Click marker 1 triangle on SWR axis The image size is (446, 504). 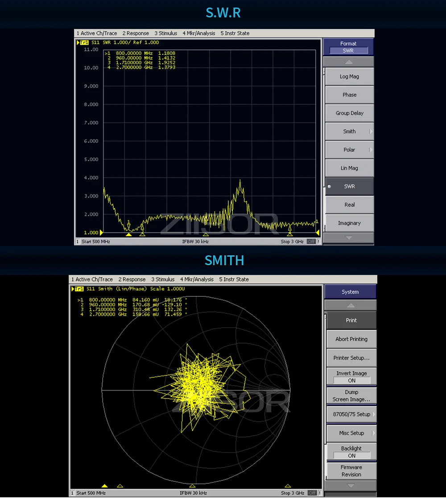click(x=129, y=235)
